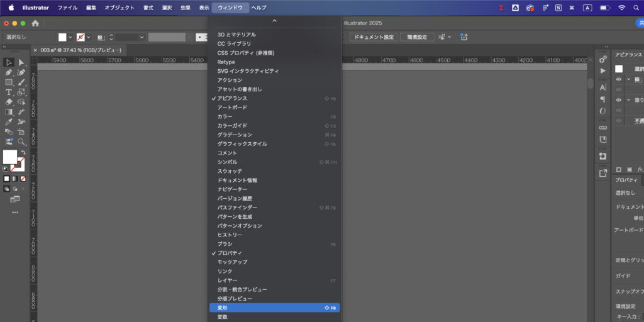The width and height of the screenshot is (644, 322).
Task: Open the 効果 menu in menu bar
Action: 185,8
